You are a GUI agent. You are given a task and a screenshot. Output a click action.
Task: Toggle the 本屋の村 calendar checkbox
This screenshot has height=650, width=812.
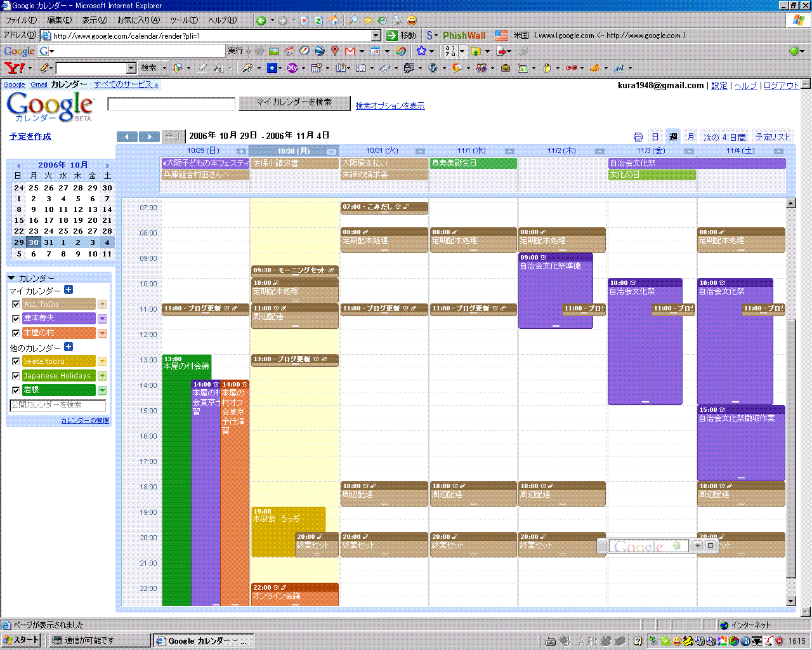[16, 333]
